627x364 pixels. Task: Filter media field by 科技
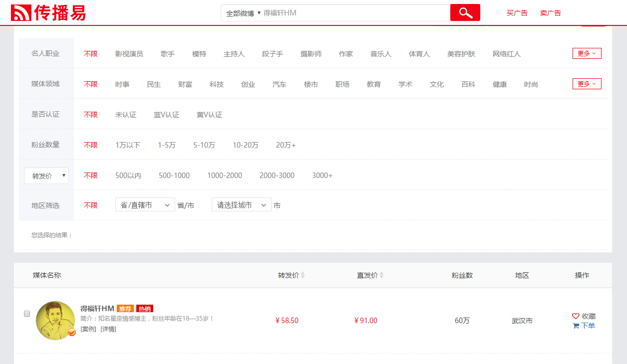(x=217, y=84)
